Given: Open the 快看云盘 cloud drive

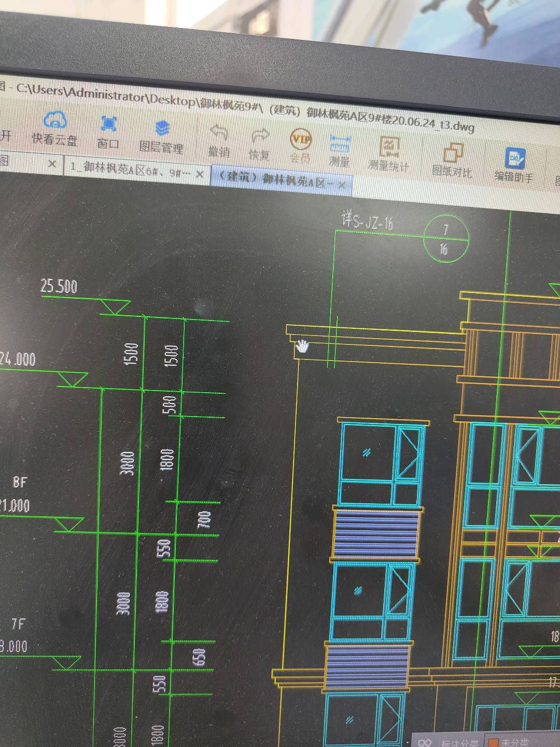Looking at the screenshot, I should point(54,128).
